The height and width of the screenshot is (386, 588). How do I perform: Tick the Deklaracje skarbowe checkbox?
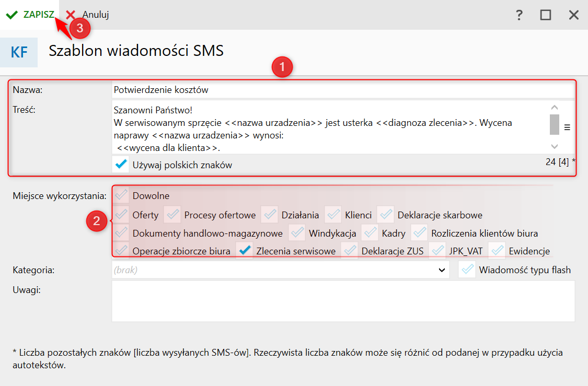386,215
